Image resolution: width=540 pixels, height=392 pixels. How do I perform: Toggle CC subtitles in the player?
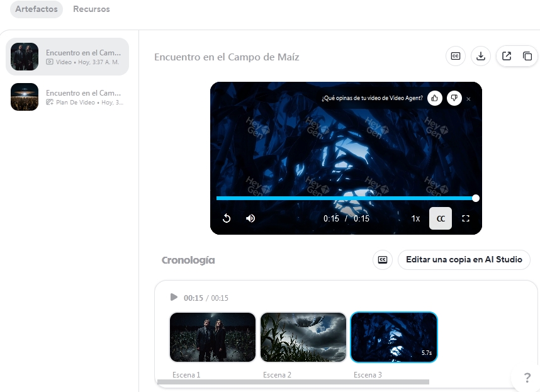[x=441, y=218]
